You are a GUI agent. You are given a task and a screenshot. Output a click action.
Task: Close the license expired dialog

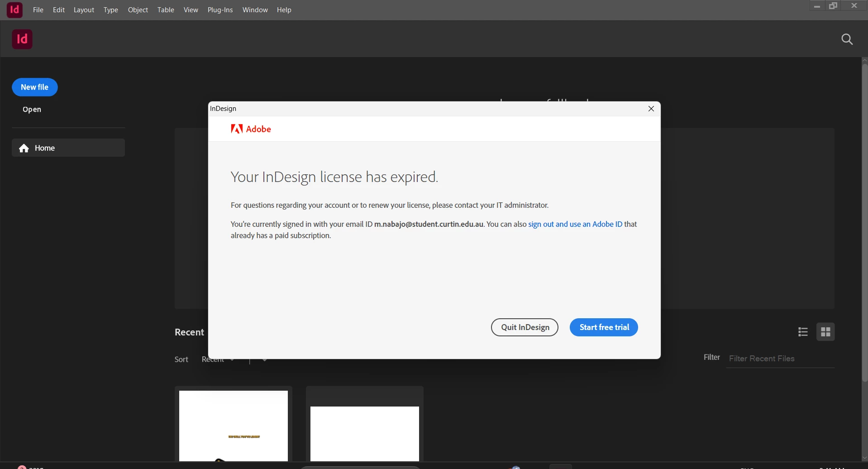pyautogui.click(x=651, y=109)
